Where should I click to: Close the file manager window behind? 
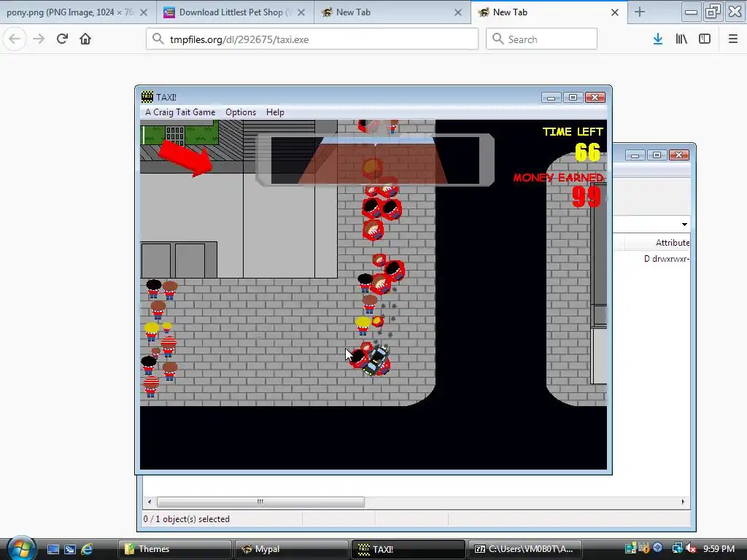point(679,155)
